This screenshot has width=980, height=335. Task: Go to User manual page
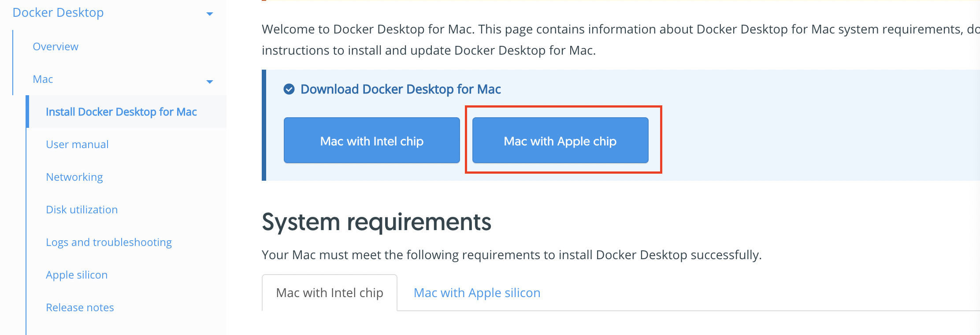pyautogui.click(x=77, y=145)
